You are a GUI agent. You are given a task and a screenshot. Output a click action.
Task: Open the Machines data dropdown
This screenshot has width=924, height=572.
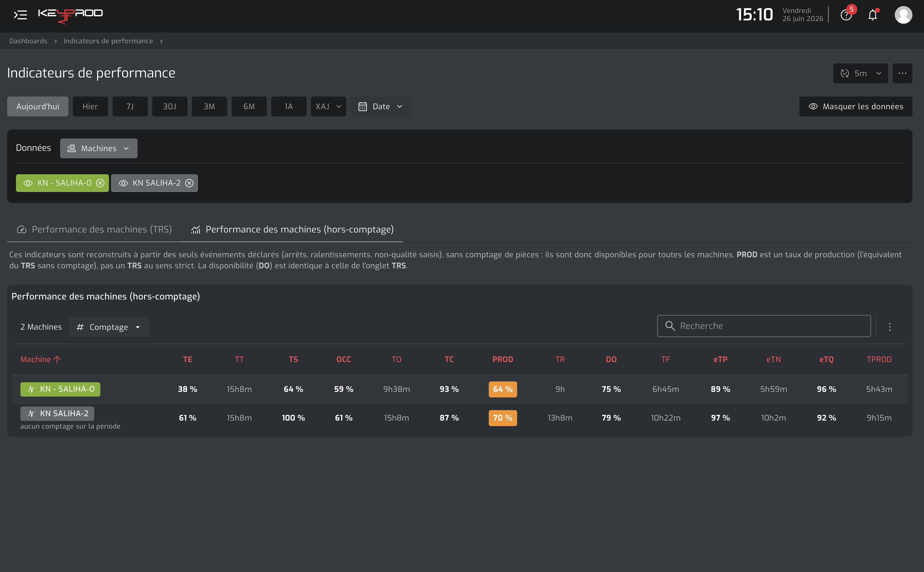tap(99, 148)
